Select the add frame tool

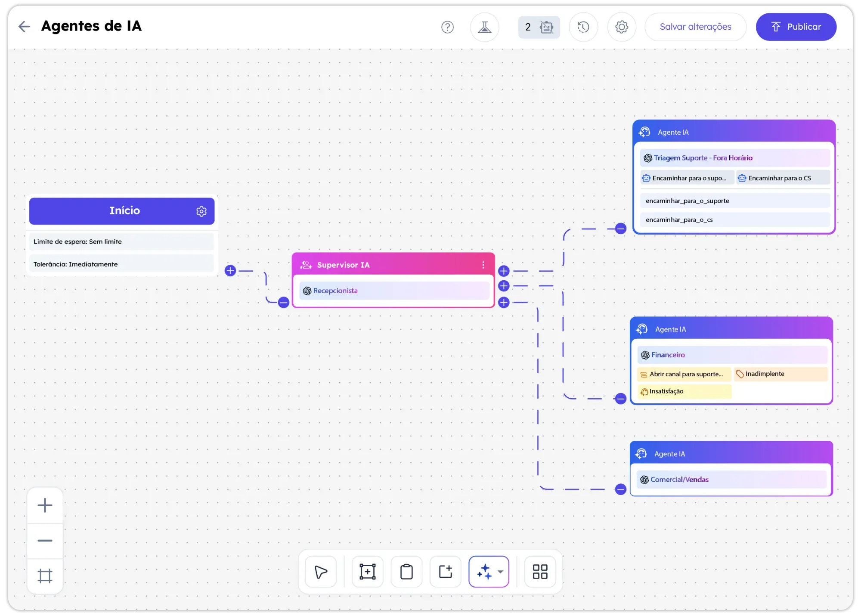[x=445, y=572]
